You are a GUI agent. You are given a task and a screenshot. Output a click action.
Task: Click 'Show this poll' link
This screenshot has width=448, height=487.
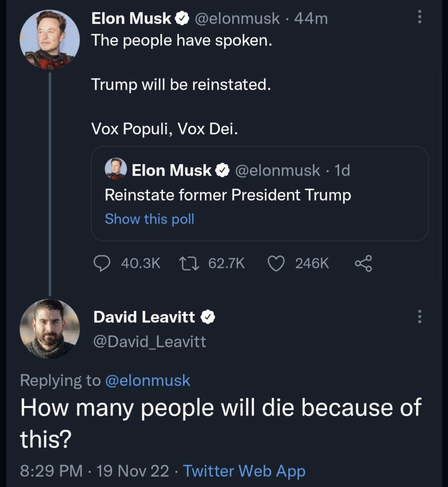(x=149, y=219)
